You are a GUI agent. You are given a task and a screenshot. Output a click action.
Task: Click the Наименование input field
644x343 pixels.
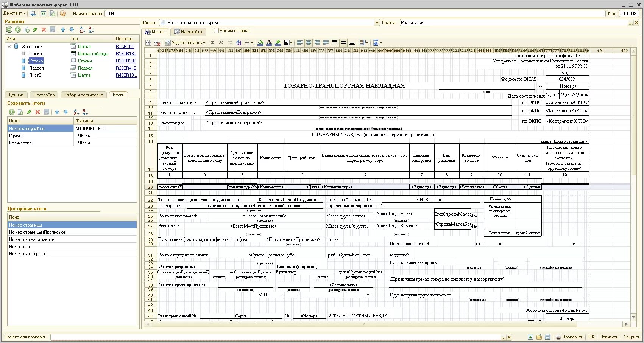355,13
